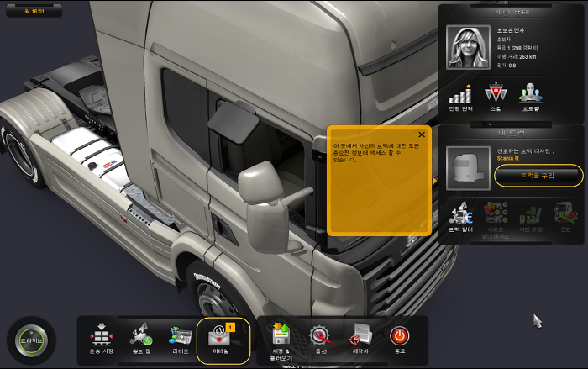
Task: Click the orange tooltip message text
Action: point(376,152)
